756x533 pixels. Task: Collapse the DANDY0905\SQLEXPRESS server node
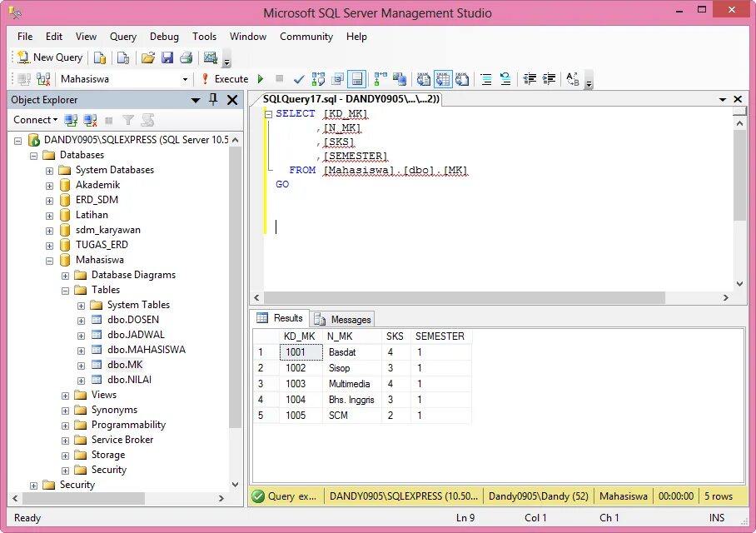17,141
